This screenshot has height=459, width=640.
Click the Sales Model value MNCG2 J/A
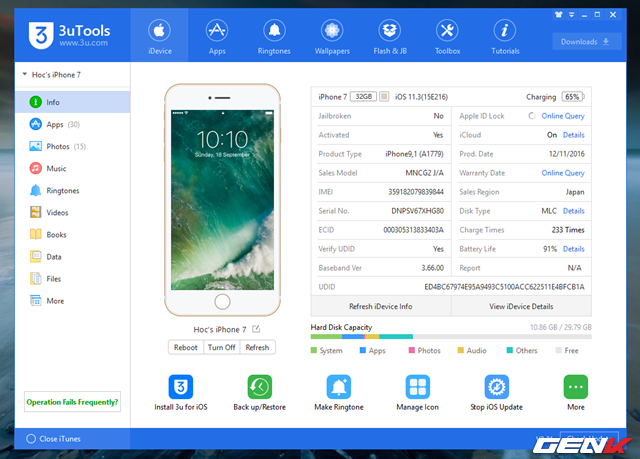[x=424, y=173]
